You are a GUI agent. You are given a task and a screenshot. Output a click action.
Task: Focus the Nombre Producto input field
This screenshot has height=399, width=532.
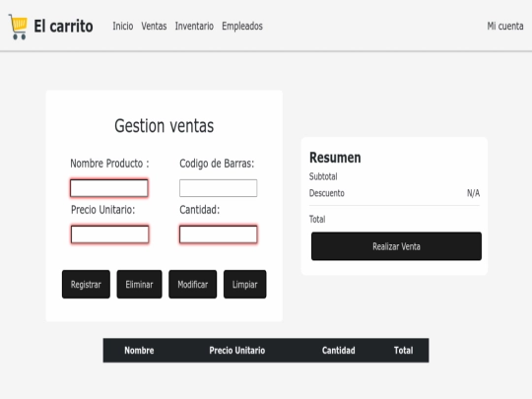click(x=109, y=188)
